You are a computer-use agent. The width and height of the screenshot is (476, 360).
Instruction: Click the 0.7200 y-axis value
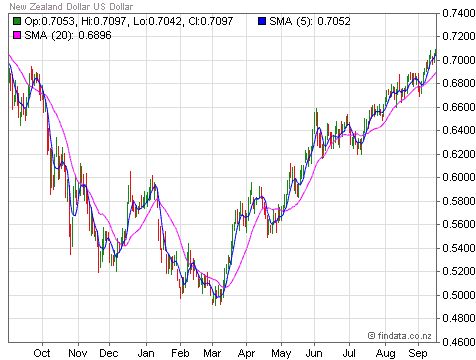(x=459, y=36)
